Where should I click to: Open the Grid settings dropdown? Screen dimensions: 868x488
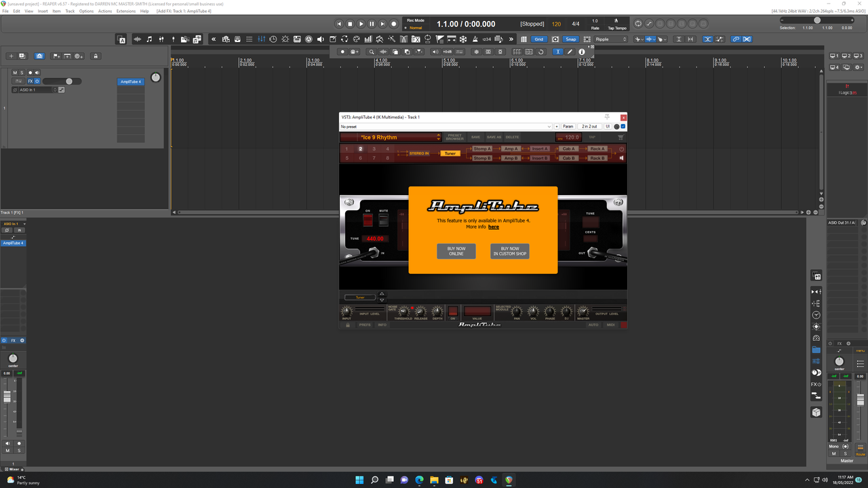point(539,39)
